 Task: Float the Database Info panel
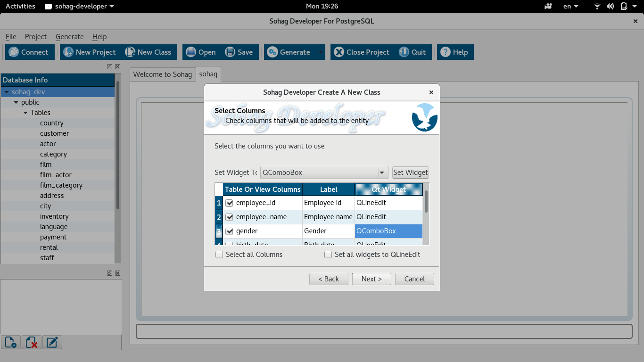109,67
